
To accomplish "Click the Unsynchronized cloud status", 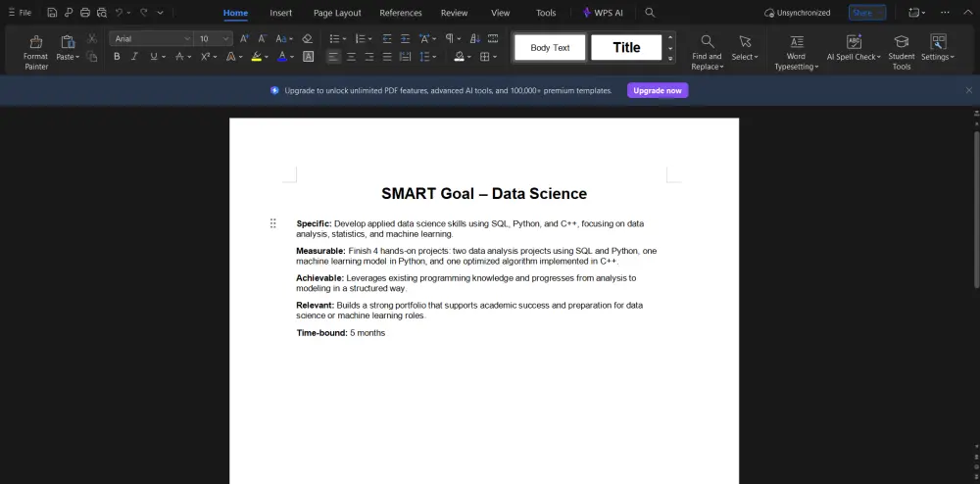I will click(x=798, y=13).
